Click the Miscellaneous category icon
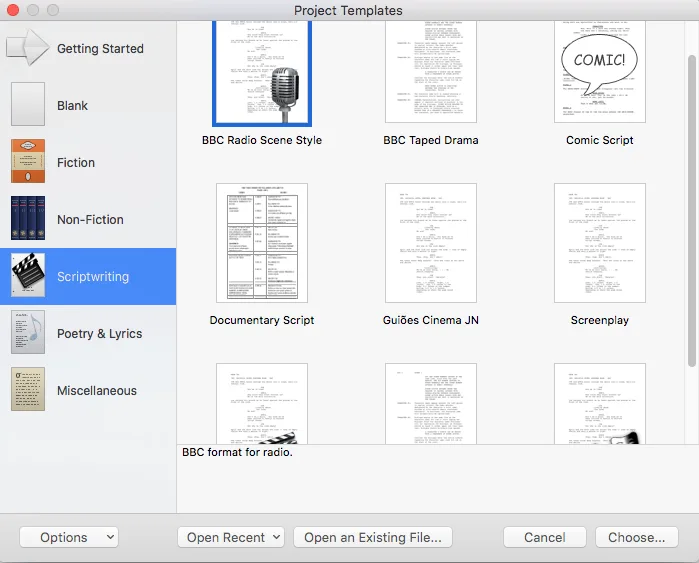The width and height of the screenshot is (699, 563). (28, 390)
